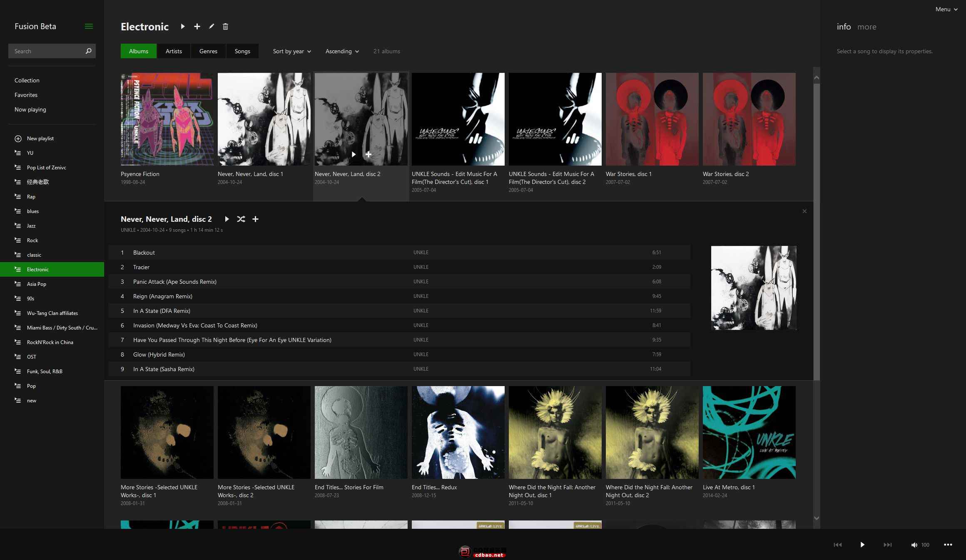Switch to the Albums tab
The height and width of the screenshot is (560, 966).
tap(139, 51)
